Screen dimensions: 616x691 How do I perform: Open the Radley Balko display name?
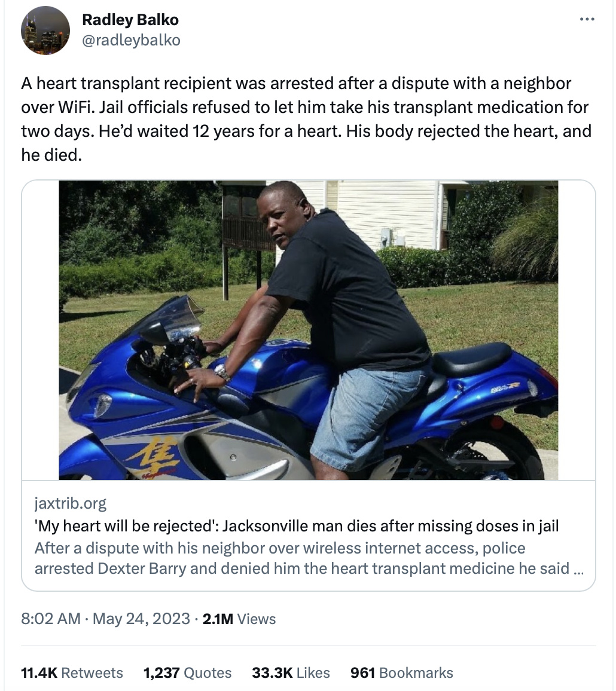coord(130,20)
